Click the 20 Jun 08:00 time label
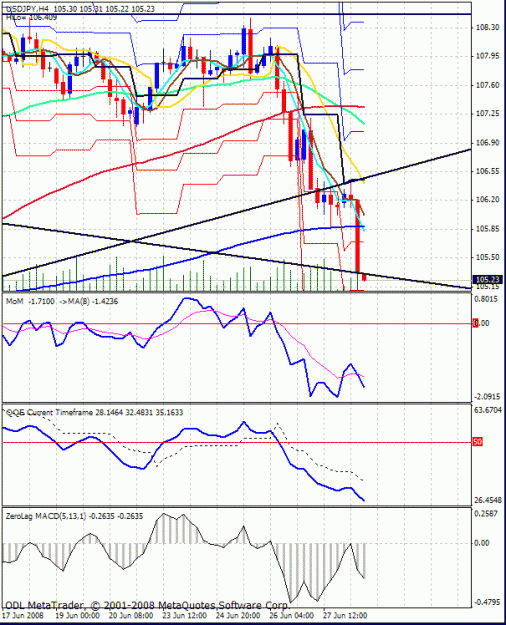The width and height of the screenshot is (506, 625). pyautogui.click(x=131, y=615)
